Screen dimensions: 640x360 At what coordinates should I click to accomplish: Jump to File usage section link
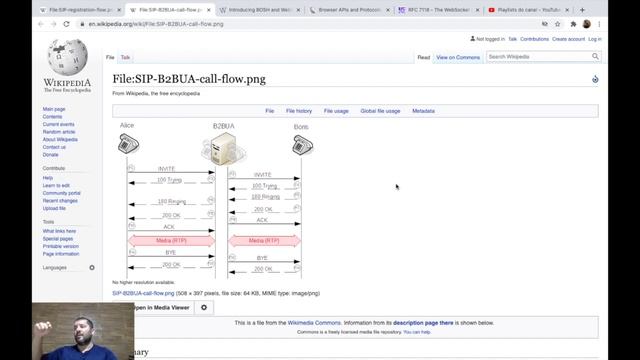[336, 111]
